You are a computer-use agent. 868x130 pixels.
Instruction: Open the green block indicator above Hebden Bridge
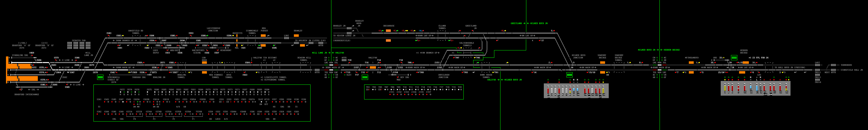click(x=734, y=58)
